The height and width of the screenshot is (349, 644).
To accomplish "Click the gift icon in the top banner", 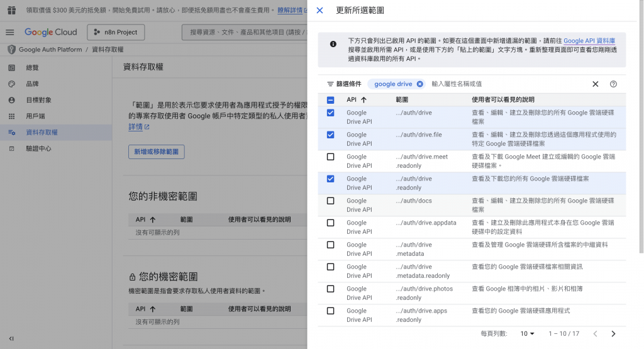I will [11, 10].
